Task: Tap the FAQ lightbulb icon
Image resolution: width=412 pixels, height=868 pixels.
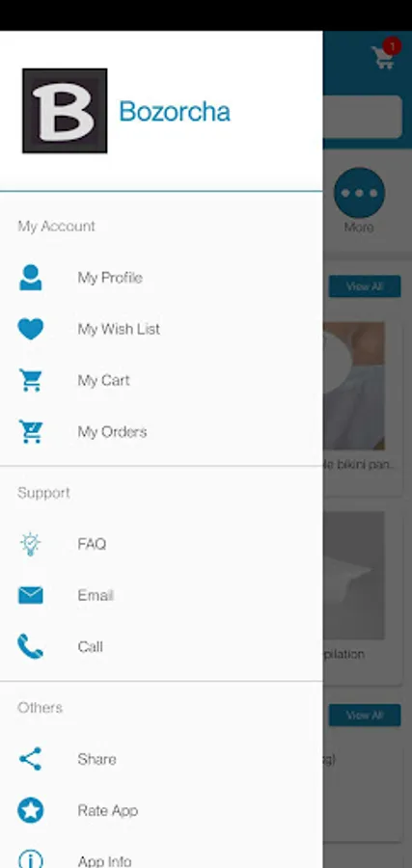Action: click(x=31, y=544)
